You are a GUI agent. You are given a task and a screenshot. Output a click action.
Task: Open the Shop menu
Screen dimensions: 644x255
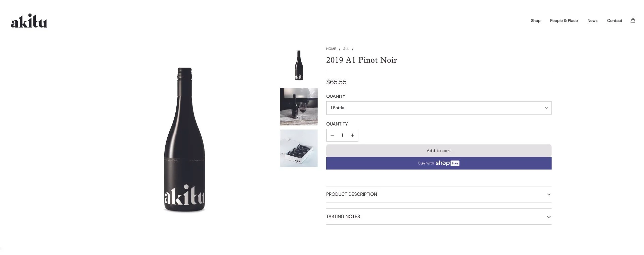(535, 21)
